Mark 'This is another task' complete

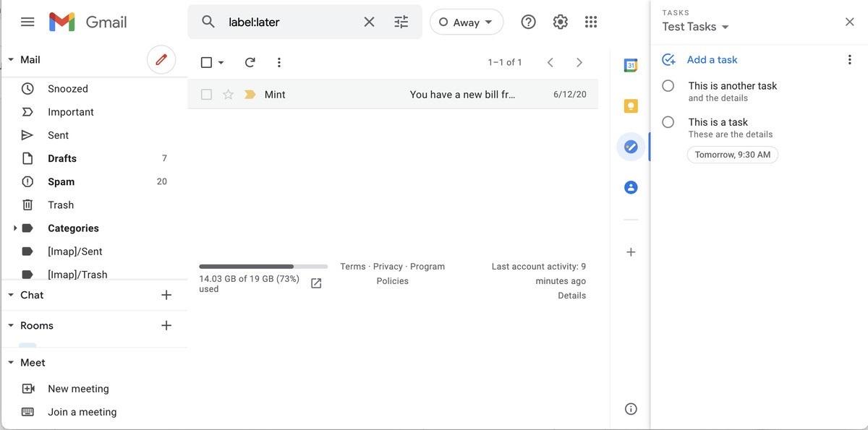pyautogui.click(x=668, y=86)
